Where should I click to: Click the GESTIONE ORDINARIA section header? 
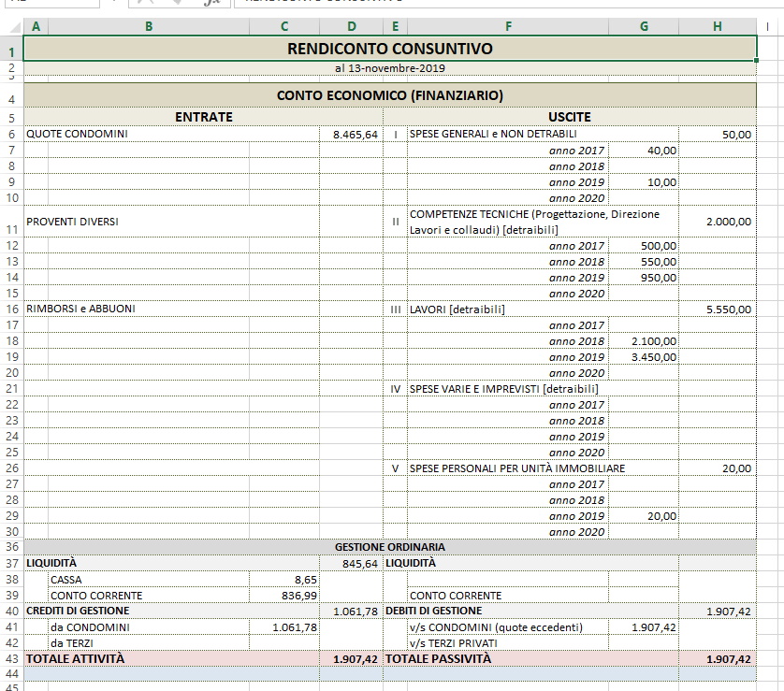pyautogui.click(x=390, y=547)
